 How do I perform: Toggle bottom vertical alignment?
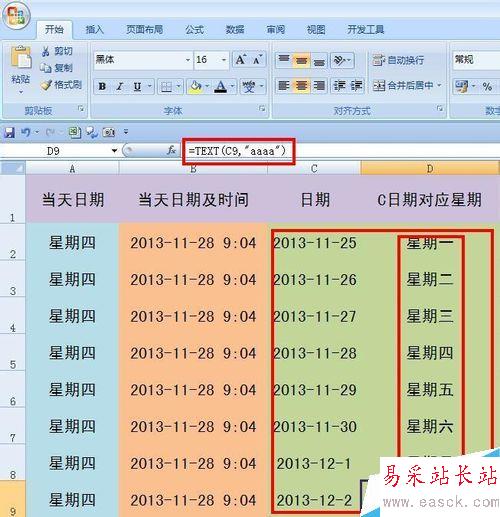click(319, 60)
